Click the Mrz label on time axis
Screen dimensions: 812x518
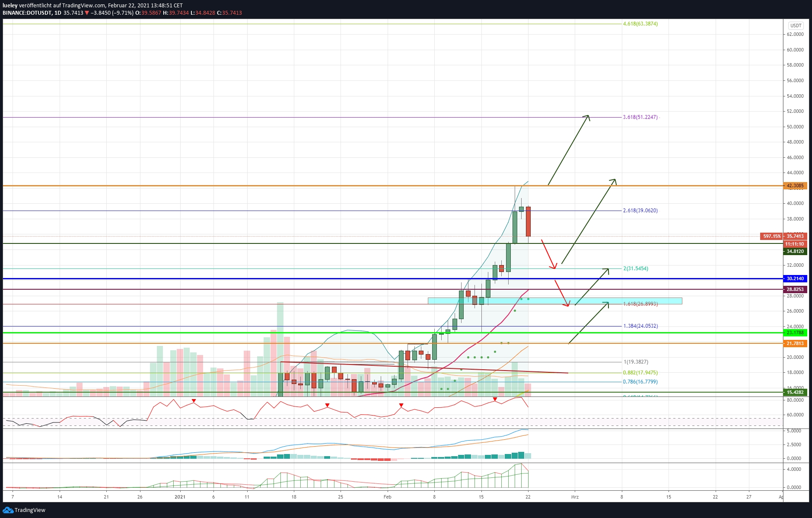[x=575, y=497]
